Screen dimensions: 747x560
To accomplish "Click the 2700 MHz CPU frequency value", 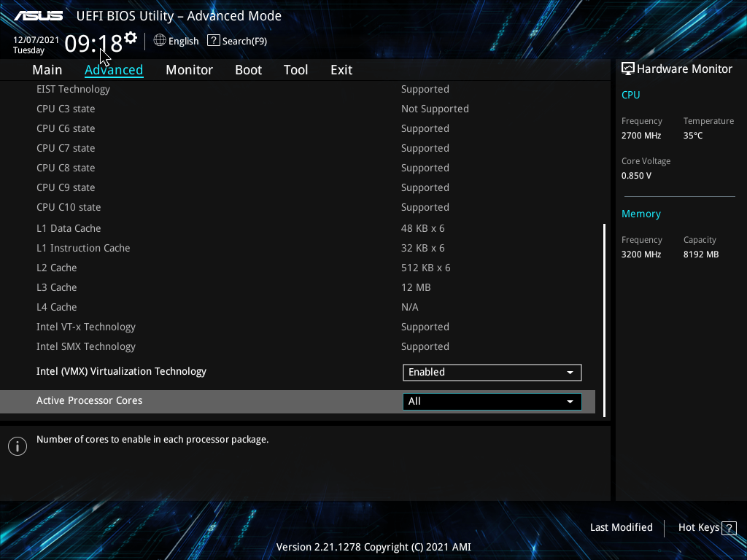I will (641, 135).
